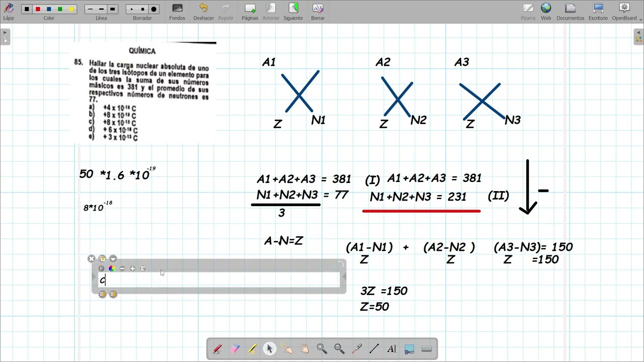Click the '8*10' exponent text

point(98,206)
